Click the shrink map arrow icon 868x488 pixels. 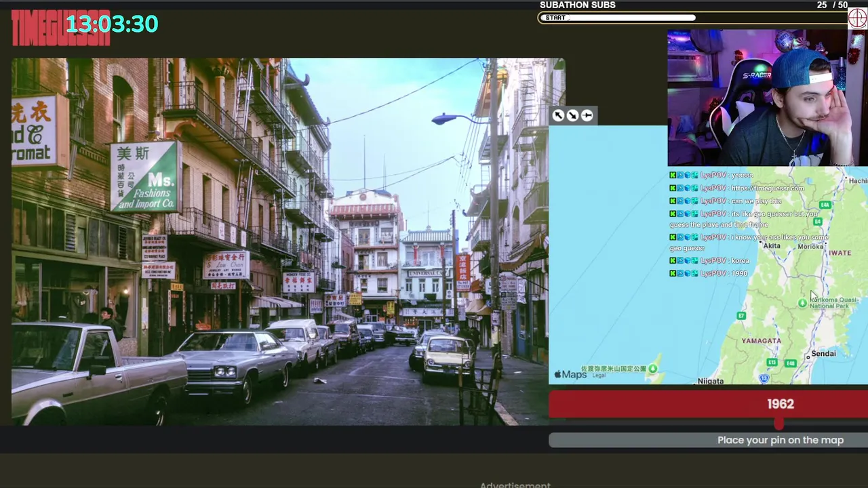572,115
